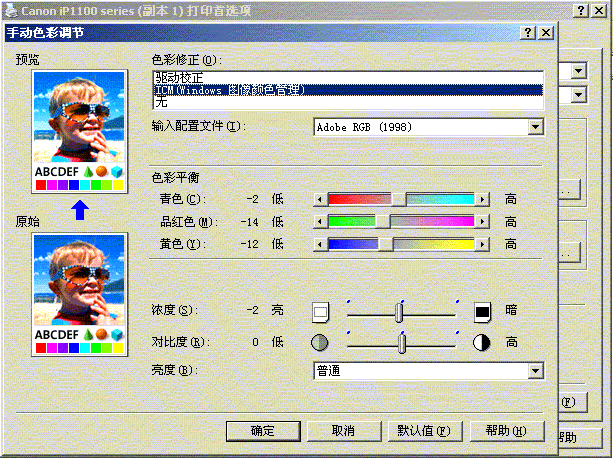Click the blue arrow between preview images

(x=80, y=210)
